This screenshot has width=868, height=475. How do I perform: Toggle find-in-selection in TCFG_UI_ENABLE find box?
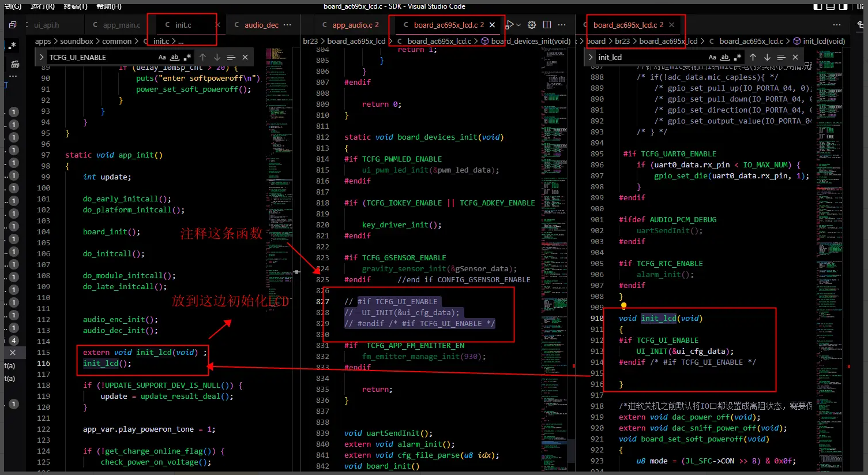pos(231,57)
